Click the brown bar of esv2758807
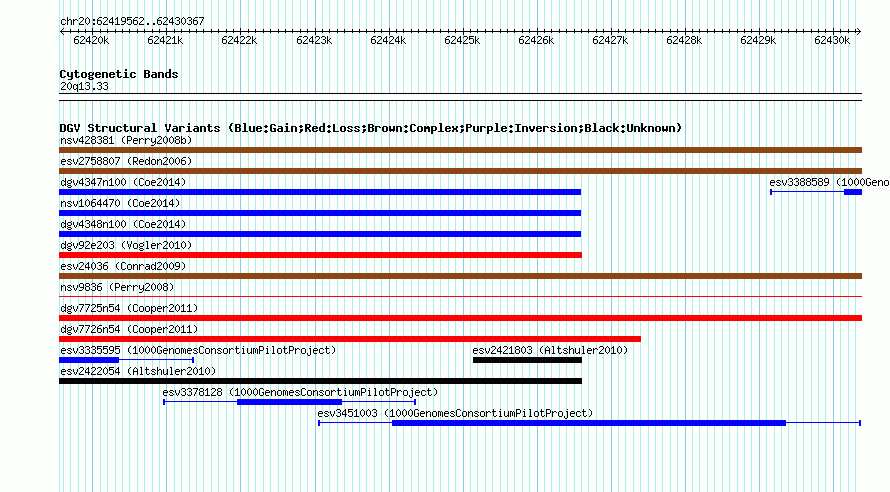890x492 pixels. tap(460, 171)
